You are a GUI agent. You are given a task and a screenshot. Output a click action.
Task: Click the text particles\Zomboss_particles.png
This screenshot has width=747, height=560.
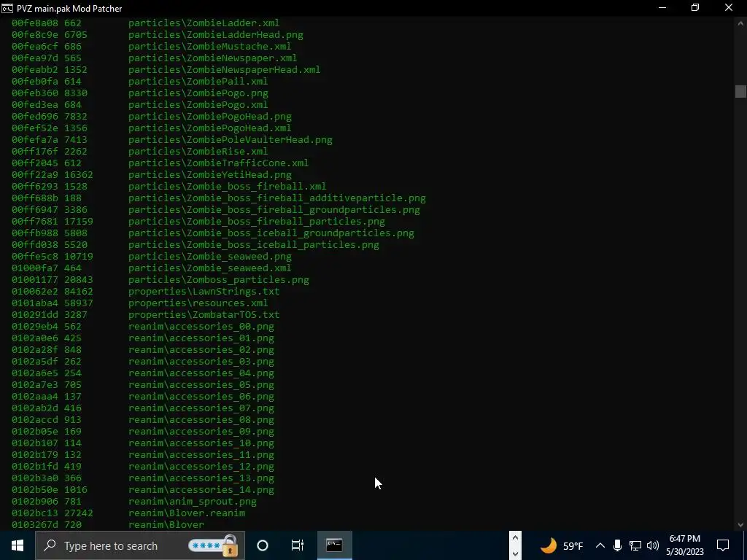[219, 279]
